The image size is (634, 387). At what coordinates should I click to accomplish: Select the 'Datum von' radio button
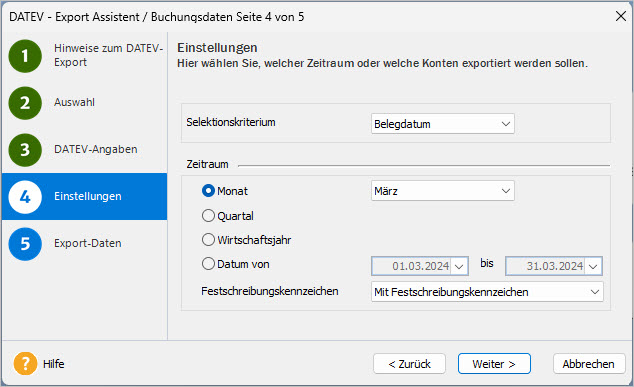[208, 264]
